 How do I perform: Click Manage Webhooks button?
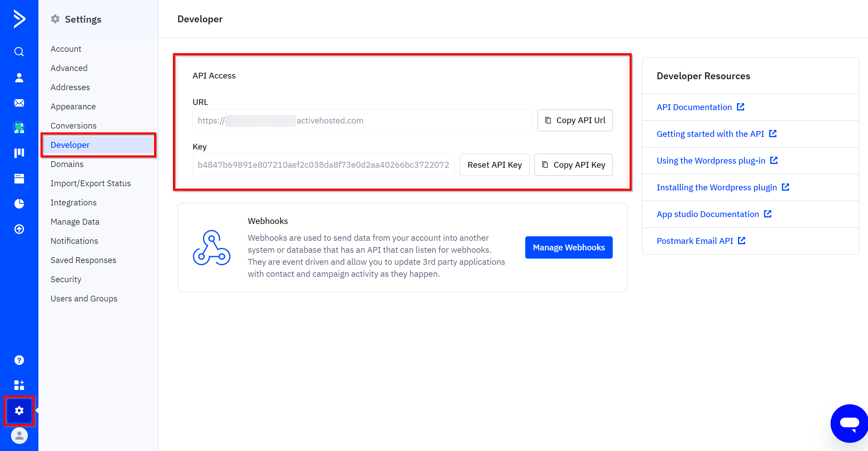point(569,247)
